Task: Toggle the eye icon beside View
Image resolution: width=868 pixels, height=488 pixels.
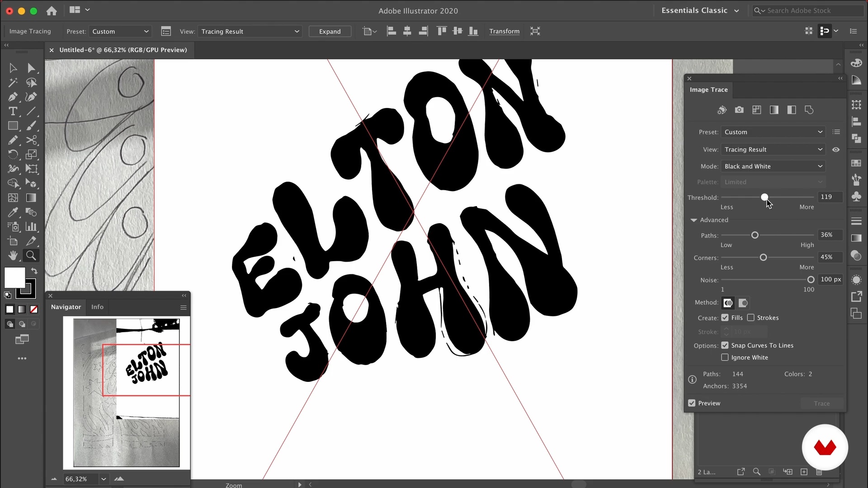Action: tap(836, 150)
